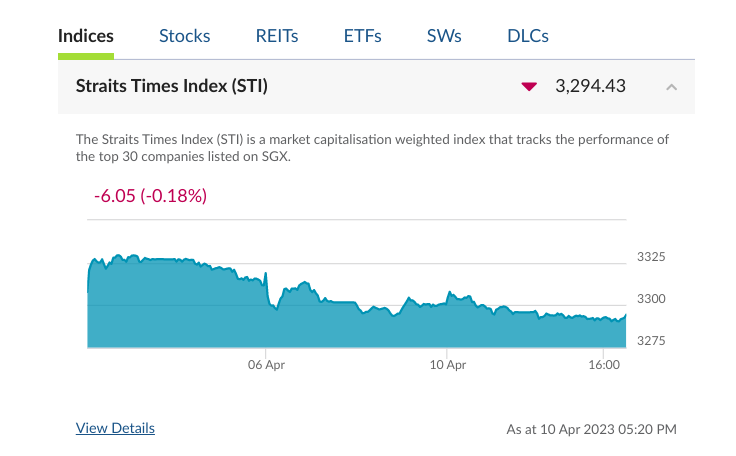Image resolution: width=736 pixels, height=456 pixels.
Task: Go to the ETFs tab
Action: coord(362,36)
